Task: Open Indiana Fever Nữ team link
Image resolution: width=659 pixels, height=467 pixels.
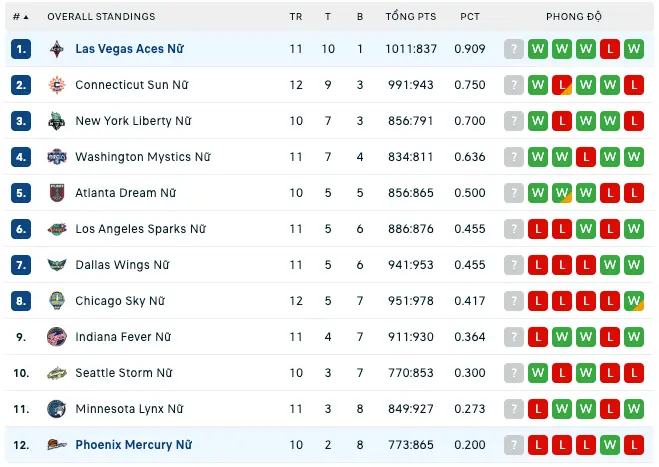Action: tap(123, 337)
